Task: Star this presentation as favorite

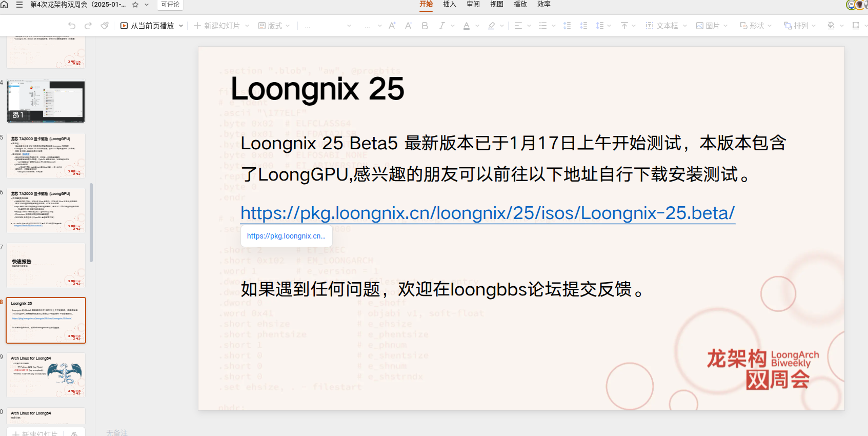Action: (x=135, y=5)
